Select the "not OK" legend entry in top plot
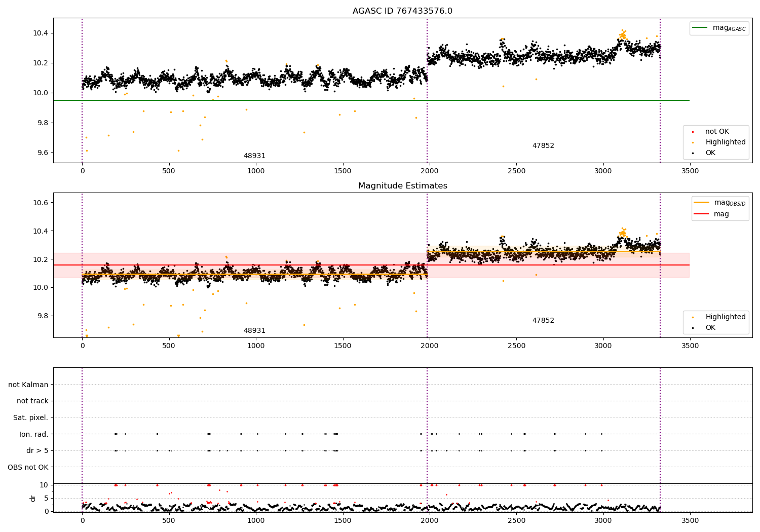760x532 pixels. (717, 132)
